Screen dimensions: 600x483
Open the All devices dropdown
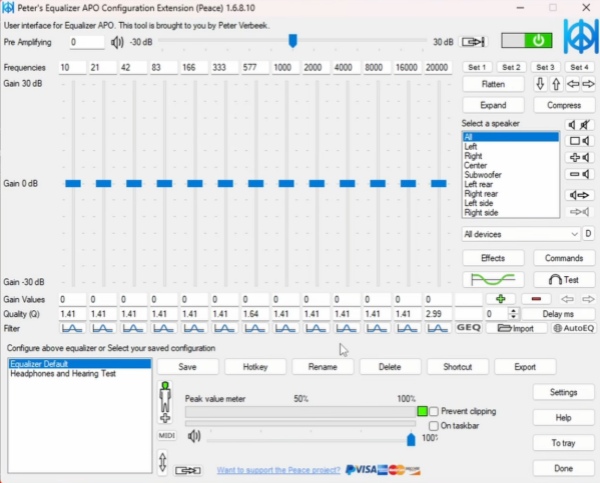click(521, 234)
